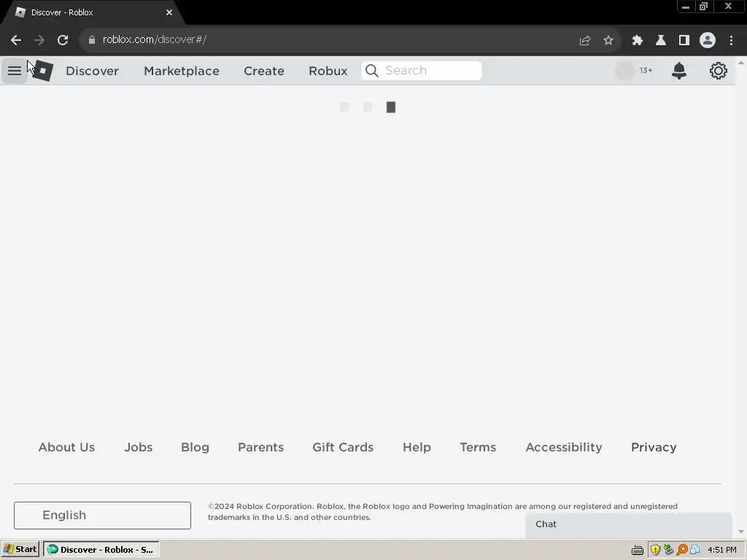Click the orange magnifier tray icon
This screenshot has width=747, height=560.
682,550
